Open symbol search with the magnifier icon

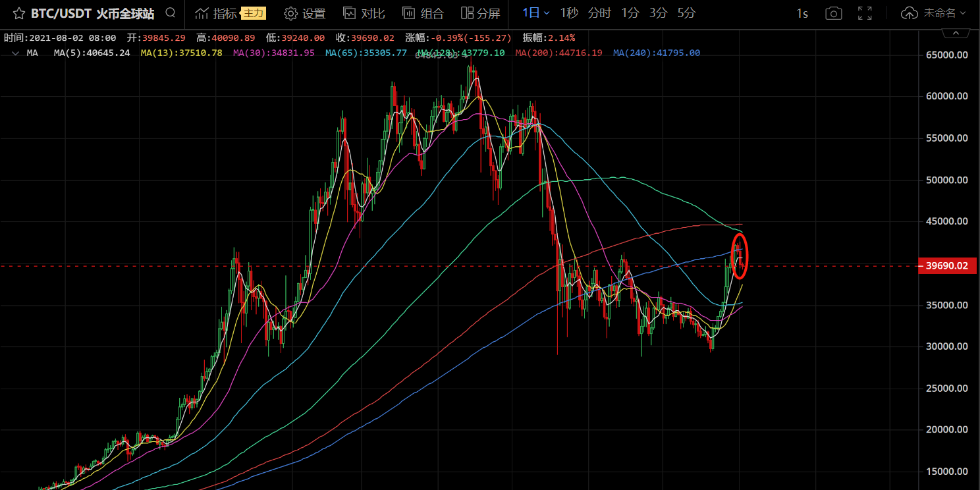pos(171,13)
